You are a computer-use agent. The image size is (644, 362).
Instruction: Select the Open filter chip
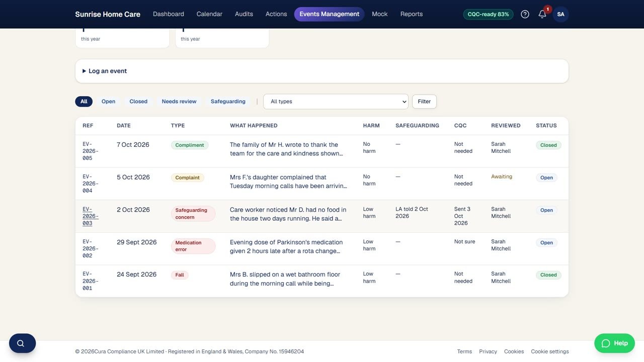[x=108, y=102]
